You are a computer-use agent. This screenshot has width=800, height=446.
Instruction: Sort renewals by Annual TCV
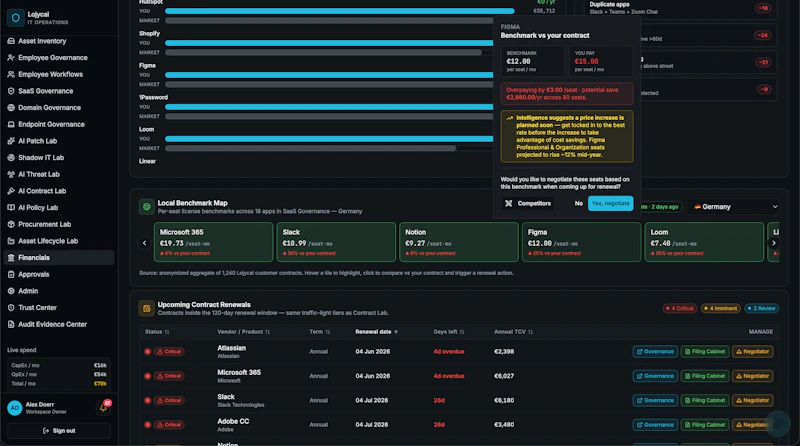(513, 332)
